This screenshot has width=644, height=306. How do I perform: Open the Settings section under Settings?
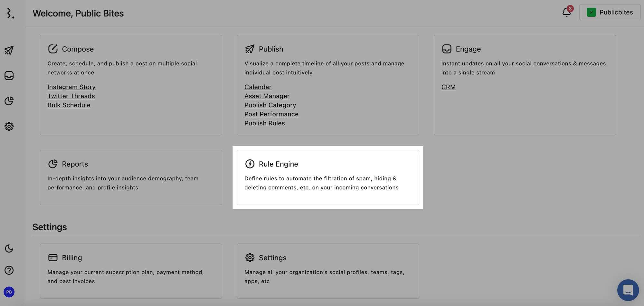327,271
